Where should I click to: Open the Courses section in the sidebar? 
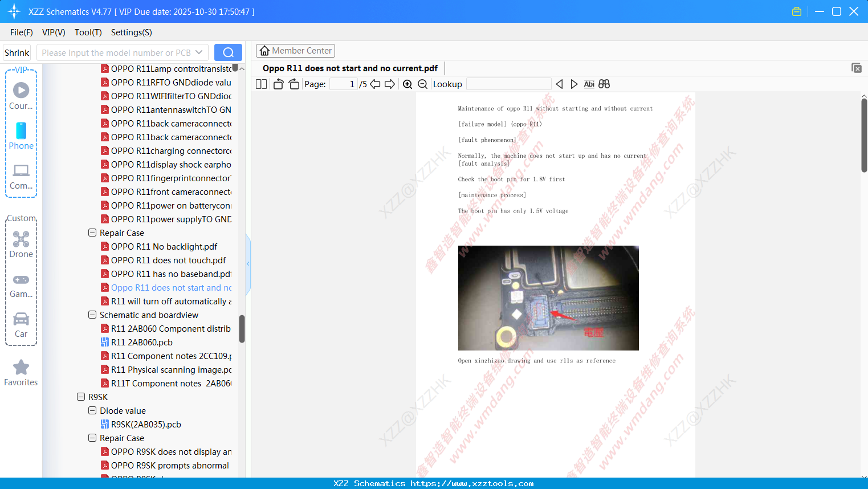(x=21, y=96)
